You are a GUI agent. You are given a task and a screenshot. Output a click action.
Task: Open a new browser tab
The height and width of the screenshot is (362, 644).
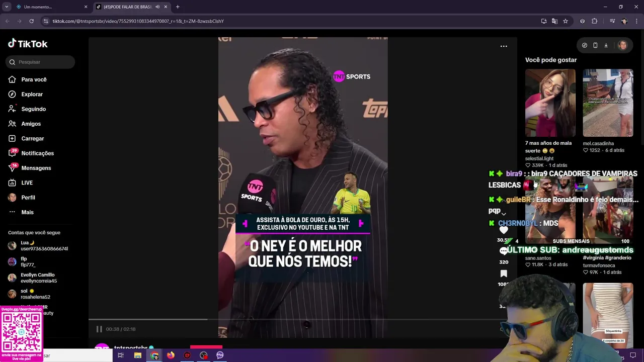(178, 7)
